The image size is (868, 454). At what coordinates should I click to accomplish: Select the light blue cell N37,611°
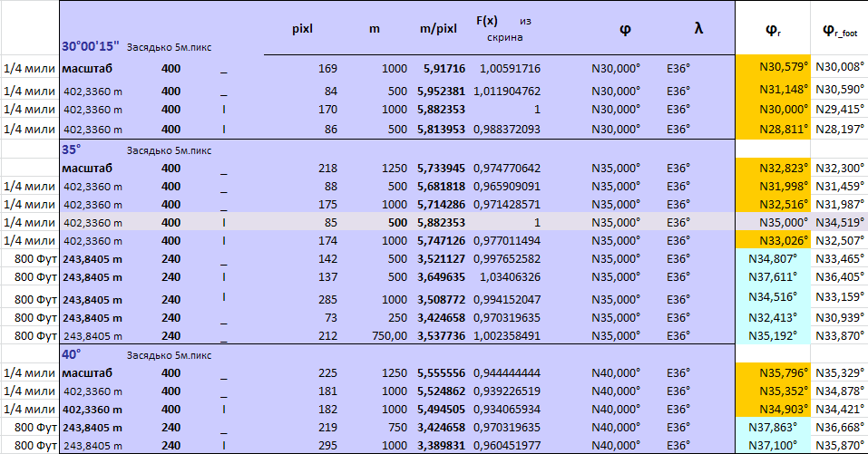(x=772, y=276)
